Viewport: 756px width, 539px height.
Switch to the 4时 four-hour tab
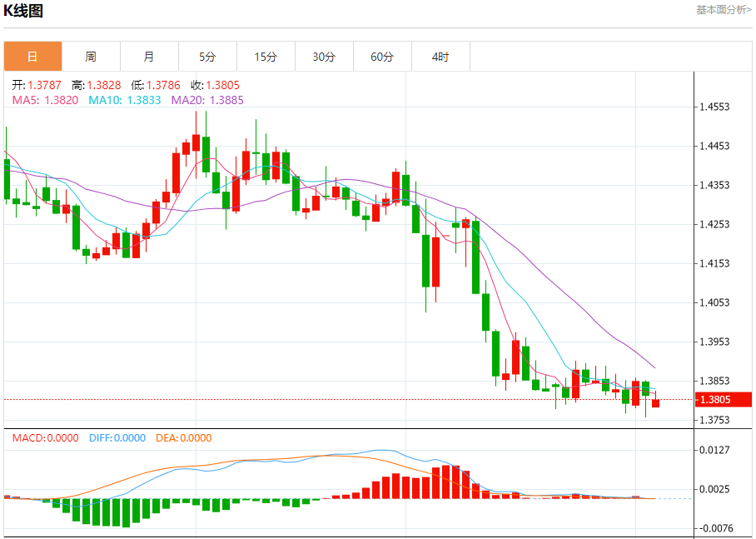click(x=440, y=57)
